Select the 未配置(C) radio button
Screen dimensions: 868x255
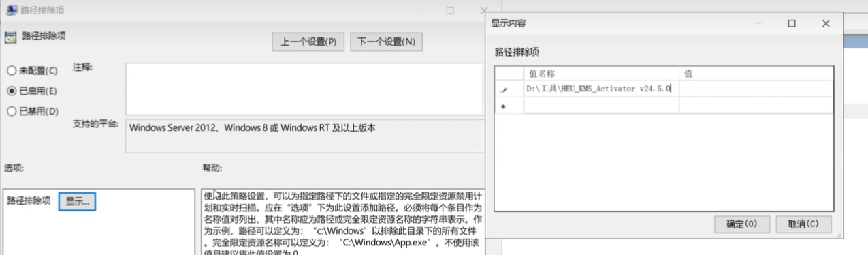click(11, 70)
